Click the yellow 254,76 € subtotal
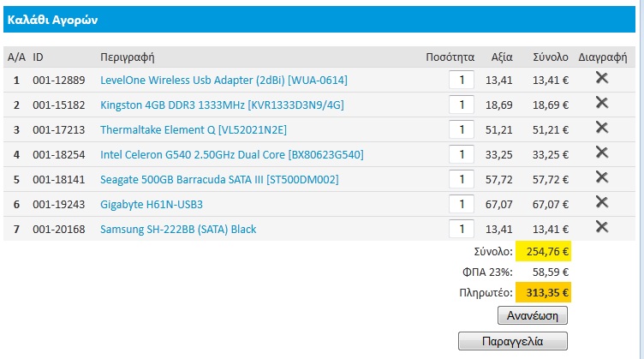 [x=543, y=251]
